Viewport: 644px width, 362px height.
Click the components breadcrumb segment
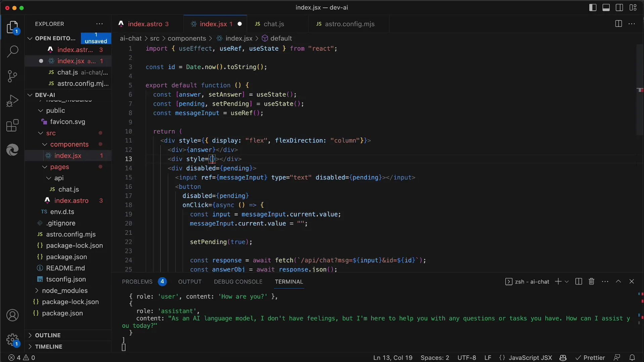tap(187, 38)
